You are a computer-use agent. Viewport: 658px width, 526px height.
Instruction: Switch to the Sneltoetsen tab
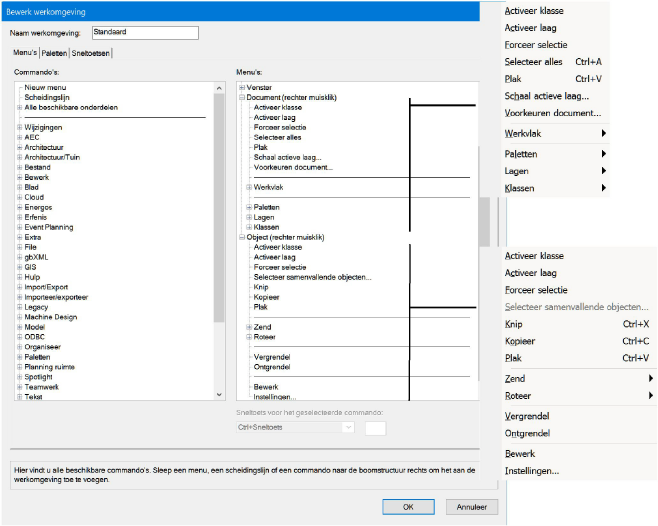(x=91, y=52)
